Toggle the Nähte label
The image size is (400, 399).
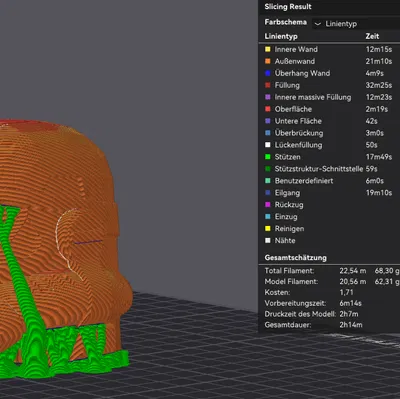point(285,241)
